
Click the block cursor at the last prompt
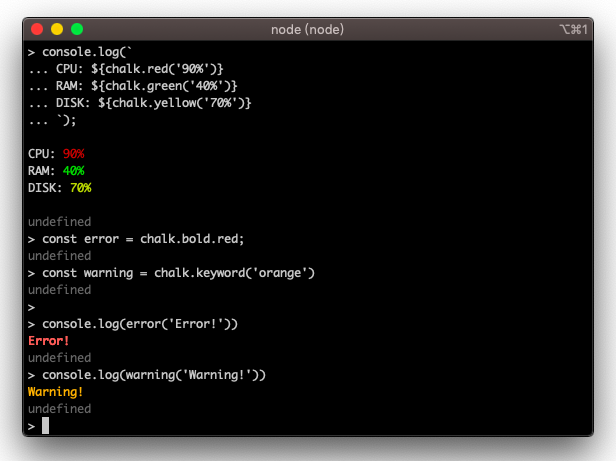tap(45, 426)
